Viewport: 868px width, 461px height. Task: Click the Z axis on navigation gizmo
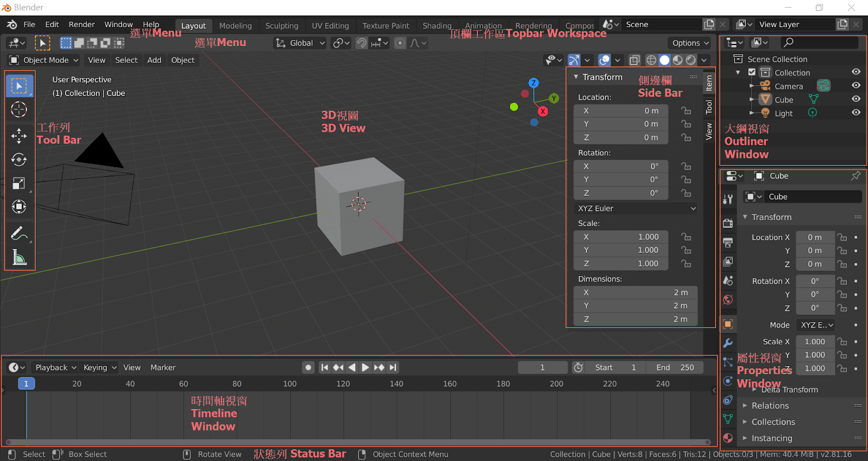click(534, 83)
